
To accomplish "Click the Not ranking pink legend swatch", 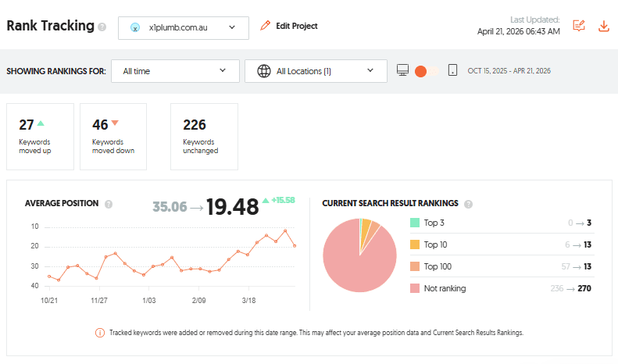I will [x=415, y=288].
